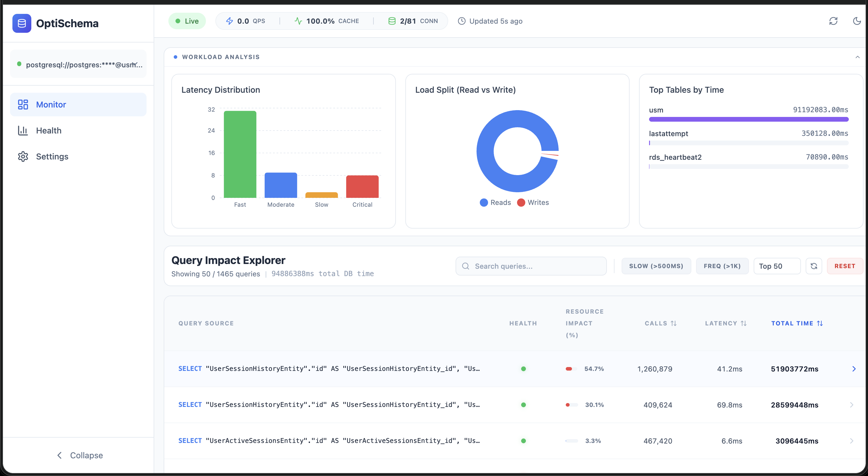Viewport: 868px width, 476px height.
Task: Click the clock icon beside Updated
Action: pos(462,21)
